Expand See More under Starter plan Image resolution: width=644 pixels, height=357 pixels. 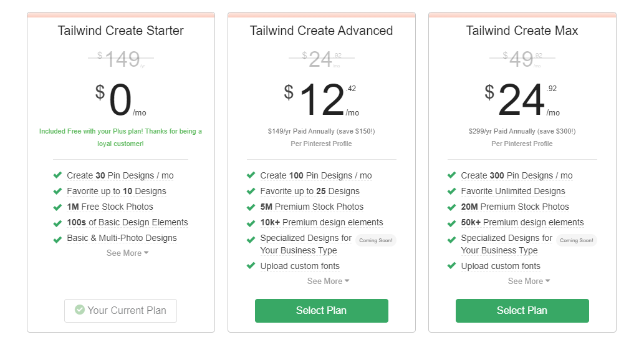click(x=127, y=253)
